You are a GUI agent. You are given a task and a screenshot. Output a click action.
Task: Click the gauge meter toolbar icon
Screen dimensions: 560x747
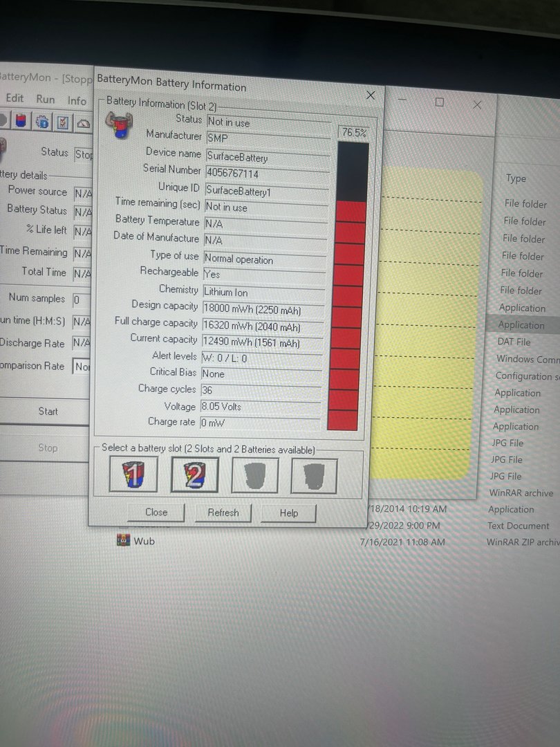click(x=84, y=123)
